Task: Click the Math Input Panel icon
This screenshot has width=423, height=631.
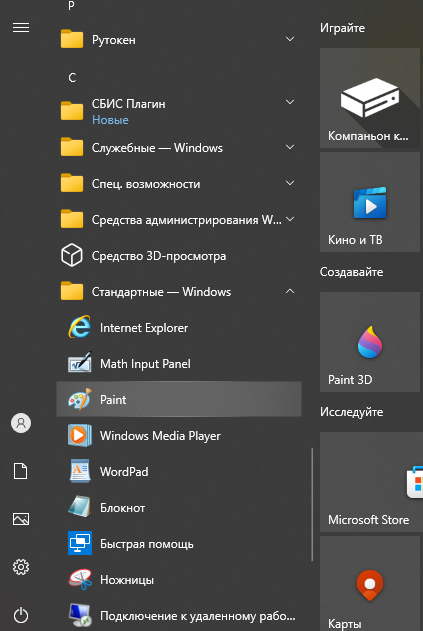Action: click(x=80, y=363)
